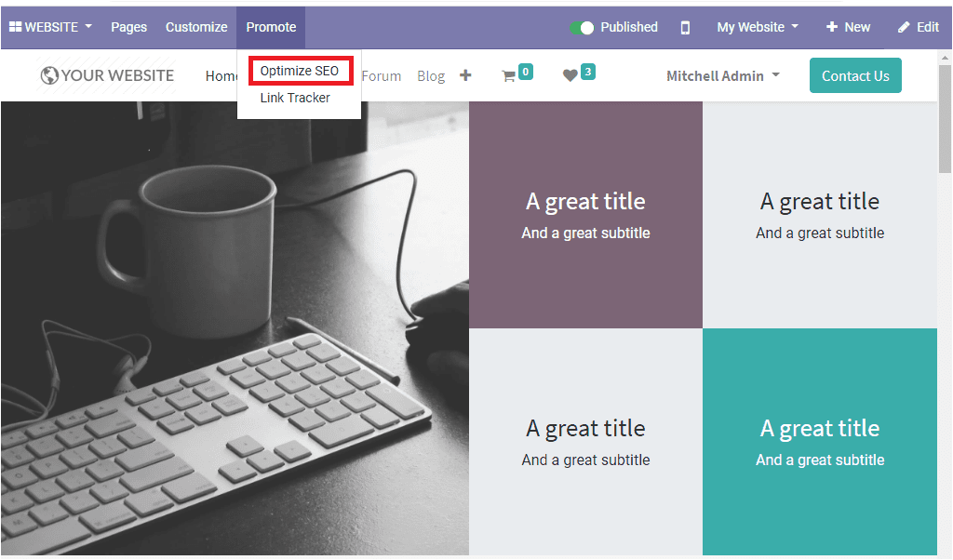Open the shopping cart icon
Screen dimensions: 953x560
(x=508, y=76)
